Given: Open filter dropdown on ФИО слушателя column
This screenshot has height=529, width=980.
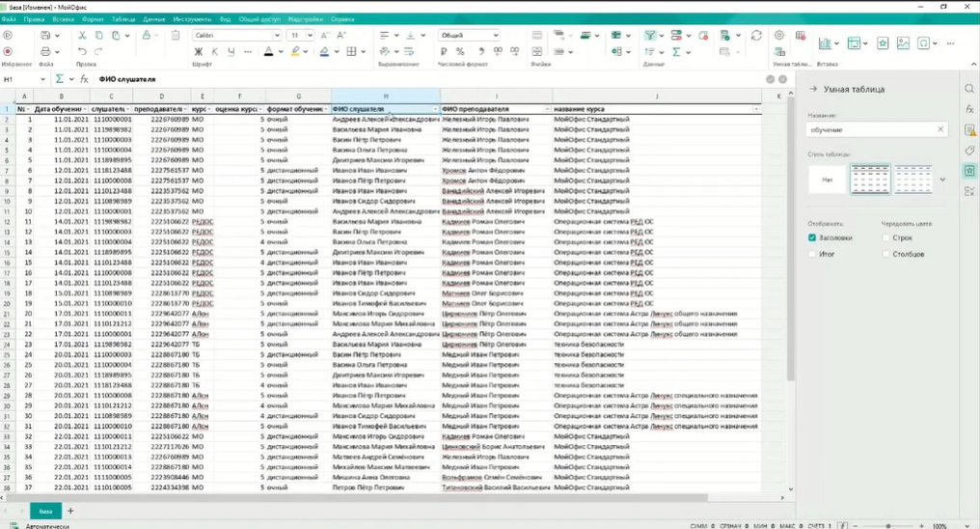Looking at the screenshot, I should 435,109.
